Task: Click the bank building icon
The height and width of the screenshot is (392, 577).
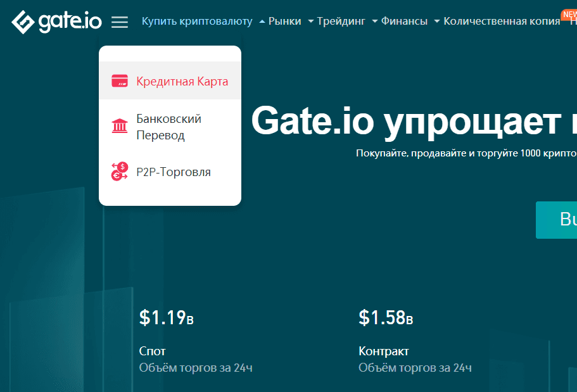Action: point(120,126)
